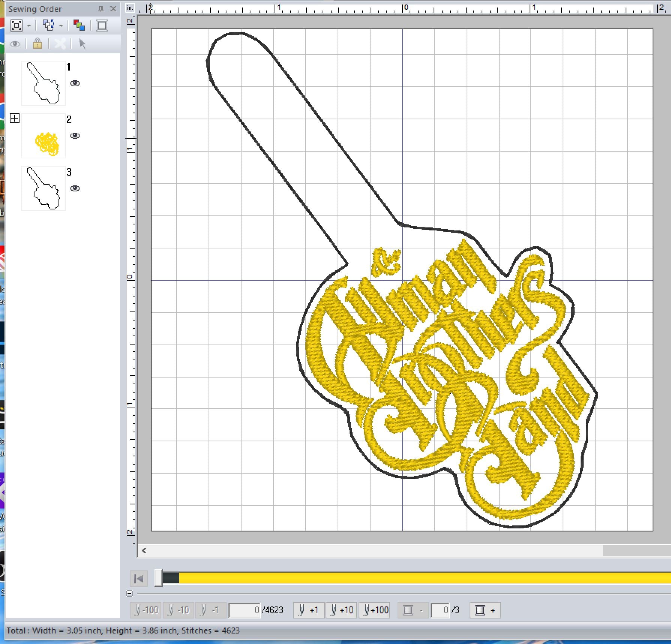Screen dimensions: 671x644
Task: Go to the next thread color
Action: tap(485, 610)
